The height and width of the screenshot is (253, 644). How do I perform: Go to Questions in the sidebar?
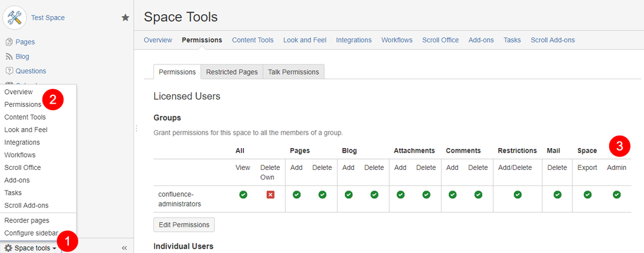click(x=31, y=71)
